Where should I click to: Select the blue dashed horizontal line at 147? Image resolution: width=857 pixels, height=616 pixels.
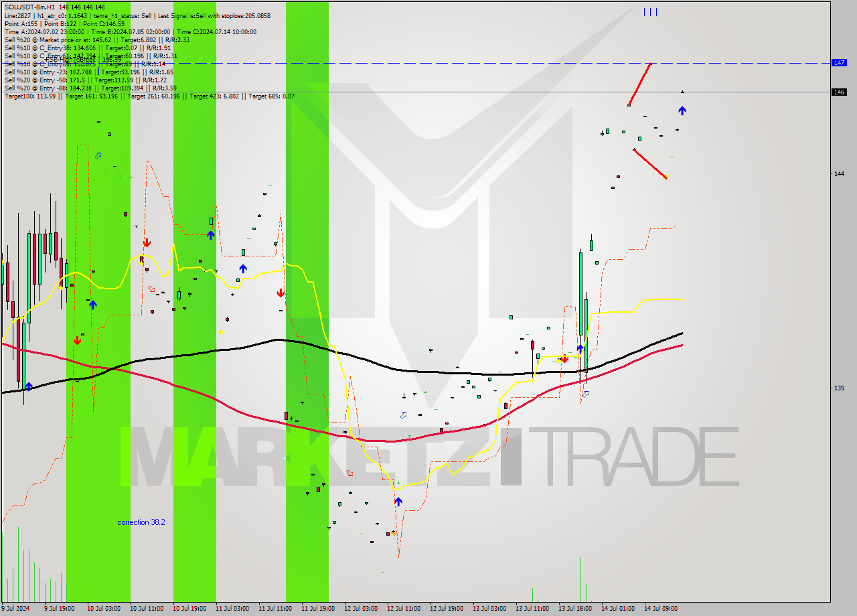point(415,63)
